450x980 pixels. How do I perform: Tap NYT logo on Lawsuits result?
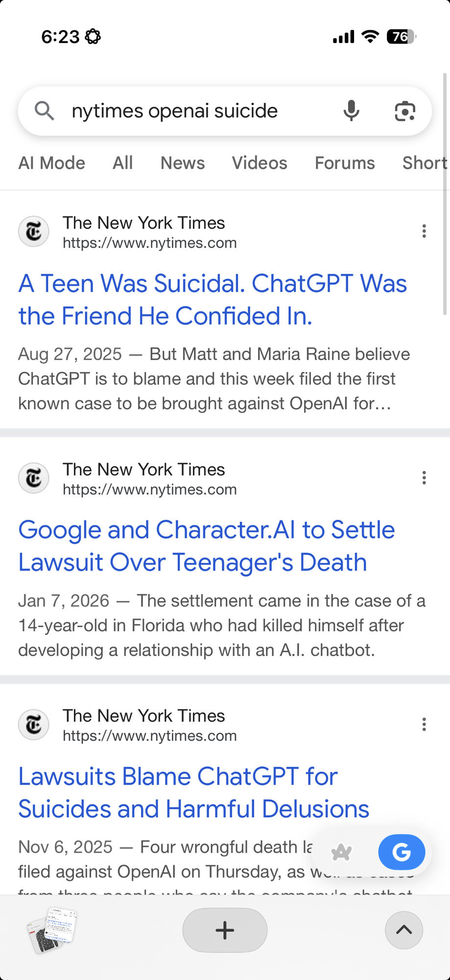click(x=34, y=724)
